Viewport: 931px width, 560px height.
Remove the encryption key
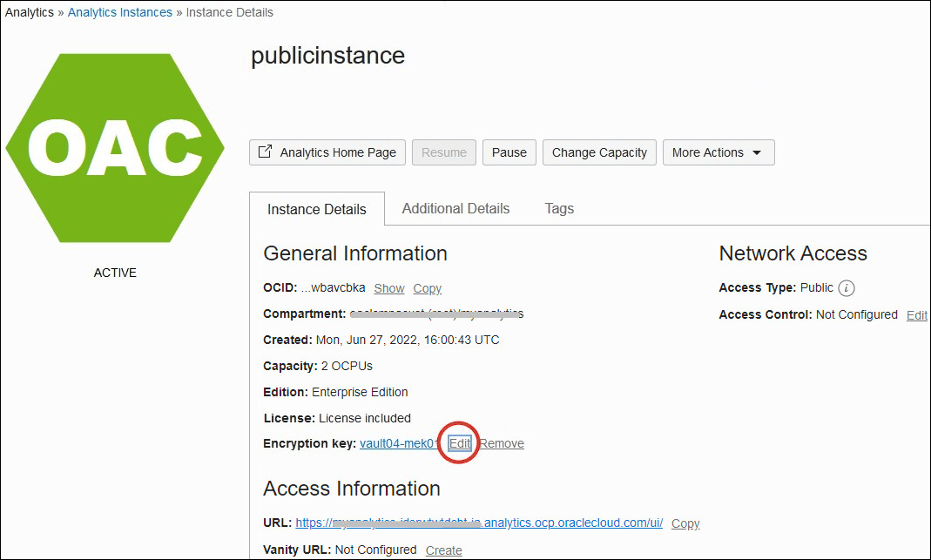[502, 443]
